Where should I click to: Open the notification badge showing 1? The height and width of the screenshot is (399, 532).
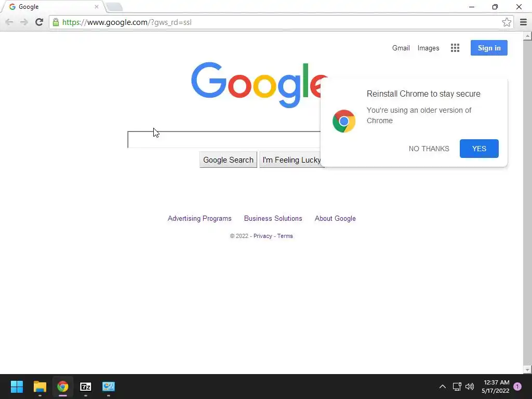(x=517, y=387)
